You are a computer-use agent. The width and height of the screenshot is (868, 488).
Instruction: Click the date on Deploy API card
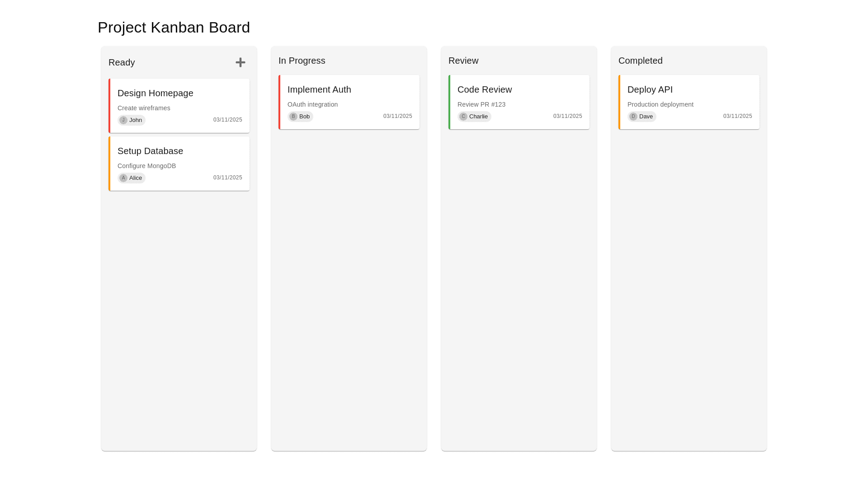(x=737, y=116)
